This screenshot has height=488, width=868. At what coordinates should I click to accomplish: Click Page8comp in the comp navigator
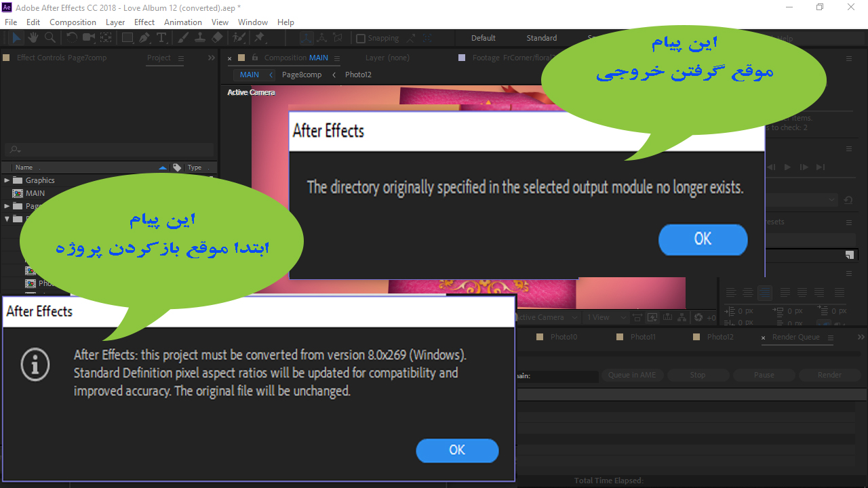pos(302,75)
